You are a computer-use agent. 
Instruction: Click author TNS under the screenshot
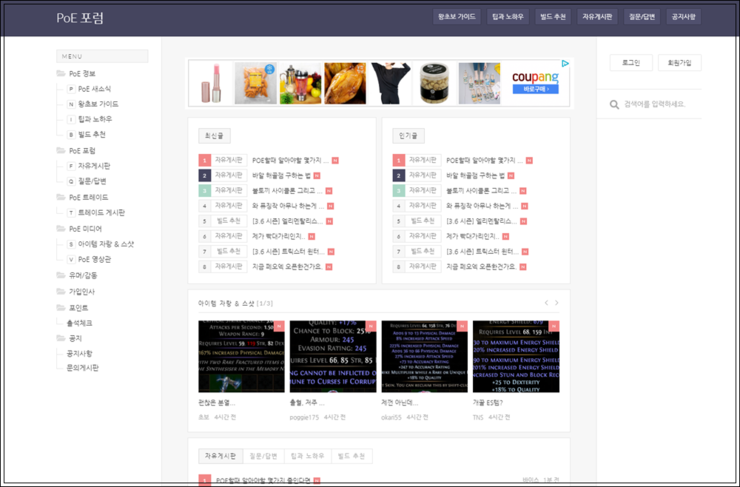click(x=478, y=417)
